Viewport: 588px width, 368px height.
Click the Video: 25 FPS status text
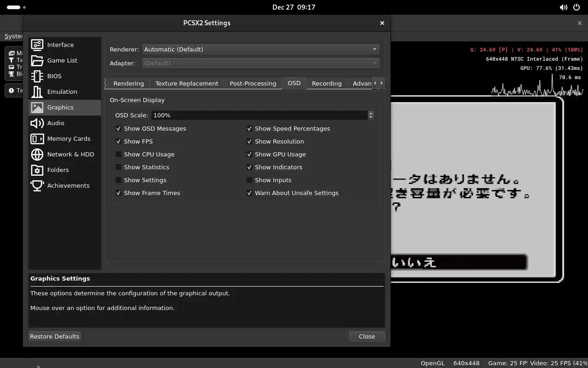(559, 363)
